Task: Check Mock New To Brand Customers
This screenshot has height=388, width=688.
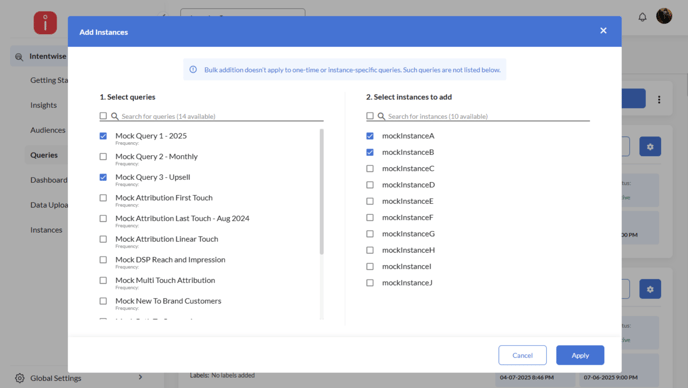Action: click(103, 301)
